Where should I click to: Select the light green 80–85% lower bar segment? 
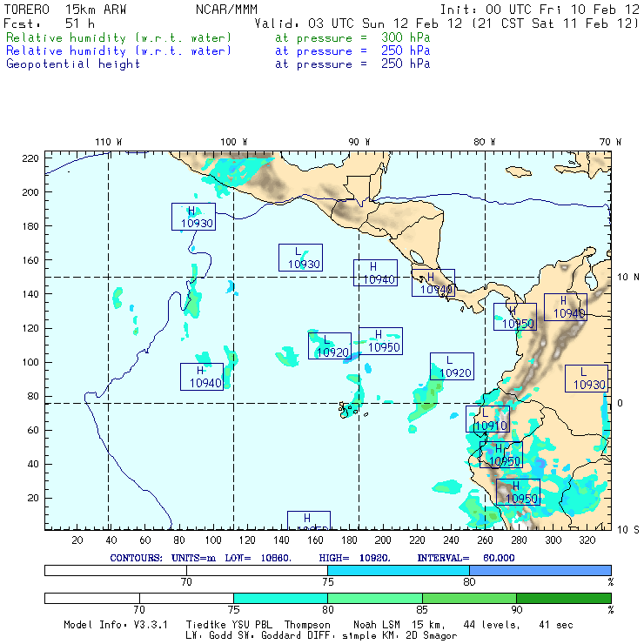(375, 598)
